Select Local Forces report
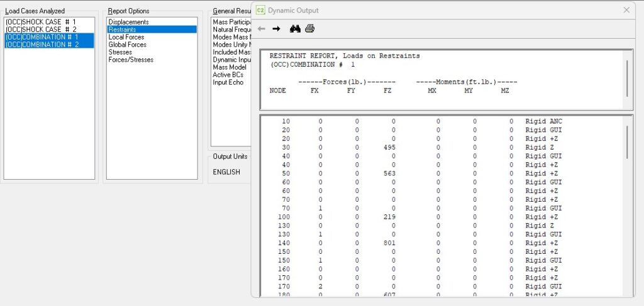This screenshot has height=306, width=644. point(126,37)
